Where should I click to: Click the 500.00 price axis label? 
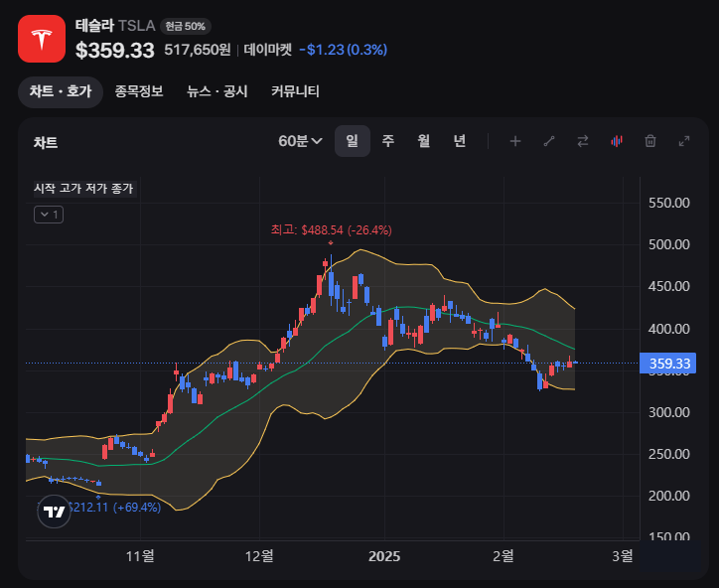point(669,244)
